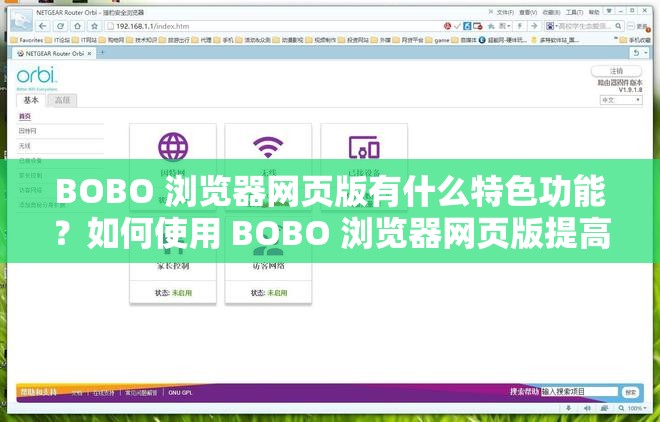
Task: Click 未启用 status under 访客网络
Action: (277, 293)
